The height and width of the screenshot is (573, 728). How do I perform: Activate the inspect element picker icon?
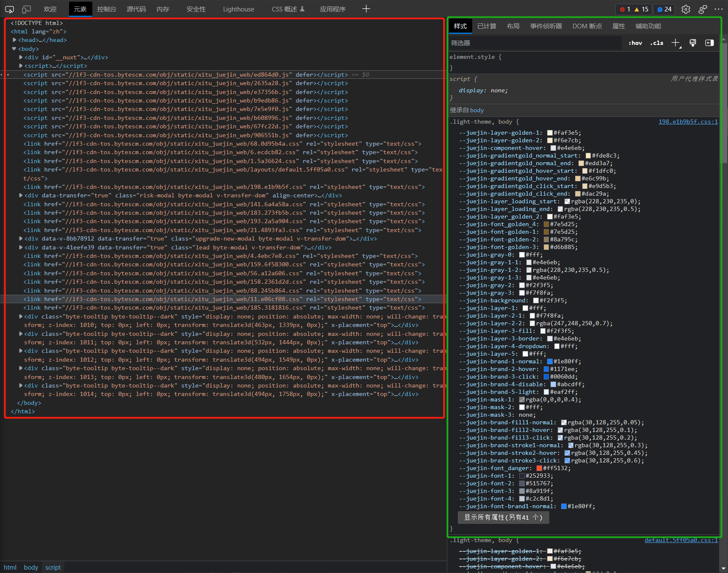point(9,9)
